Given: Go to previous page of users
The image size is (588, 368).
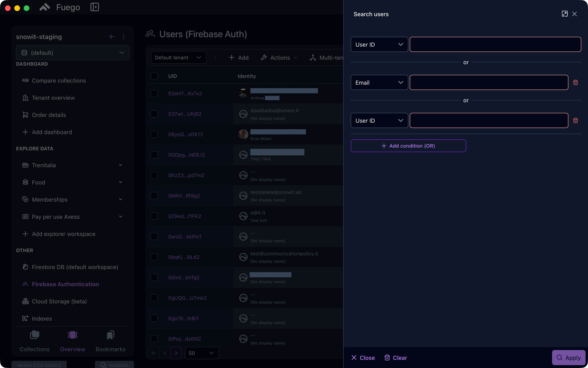Looking at the screenshot, I should click(x=165, y=353).
